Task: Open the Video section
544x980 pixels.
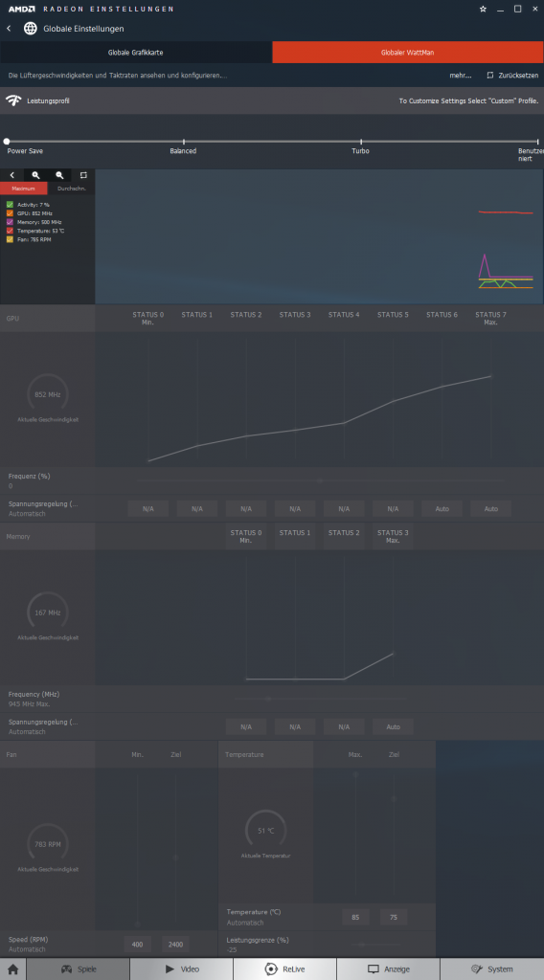Action: (181, 969)
